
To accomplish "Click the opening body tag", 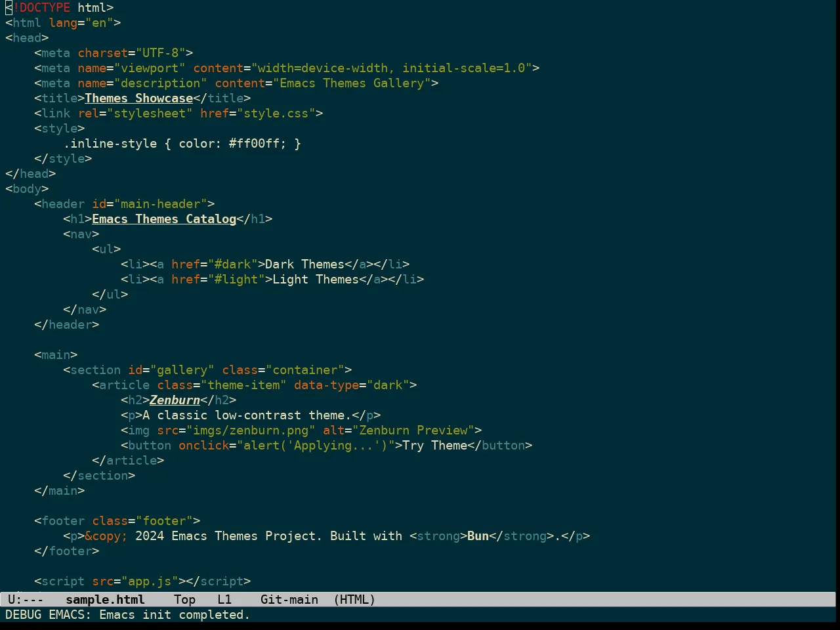I will (x=27, y=188).
